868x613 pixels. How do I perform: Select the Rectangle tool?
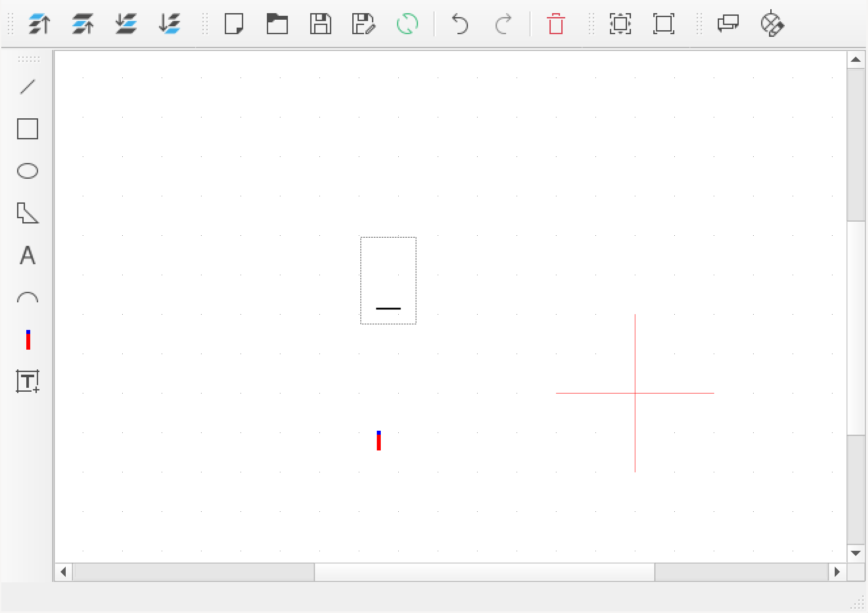coord(28,129)
